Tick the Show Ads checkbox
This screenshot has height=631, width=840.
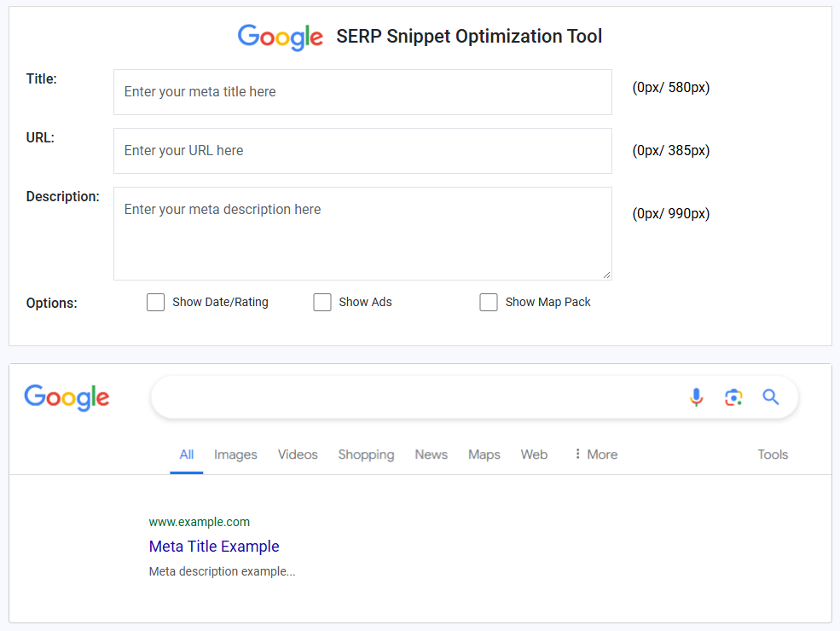(x=322, y=302)
